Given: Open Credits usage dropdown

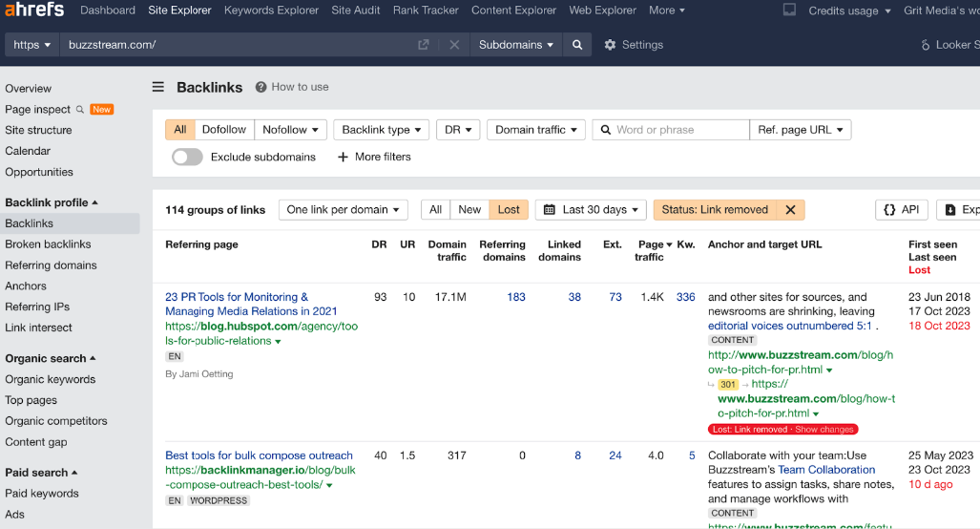Looking at the screenshot, I should (x=849, y=11).
